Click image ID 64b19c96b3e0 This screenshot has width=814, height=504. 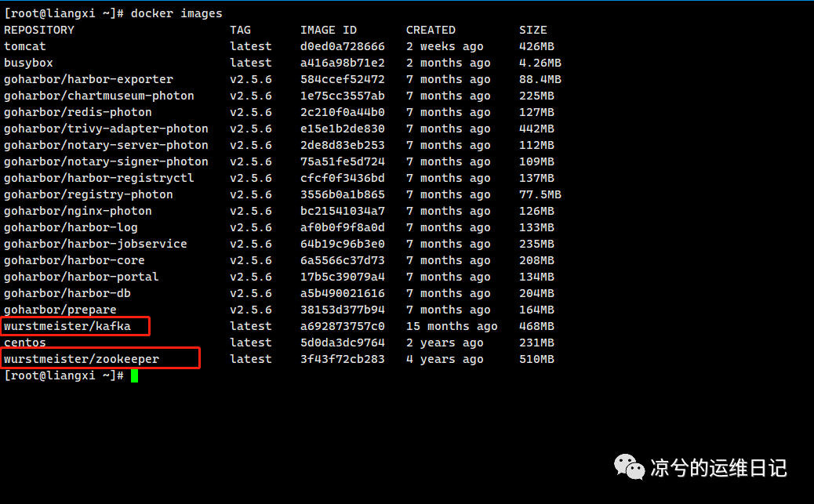tap(343, 244)
